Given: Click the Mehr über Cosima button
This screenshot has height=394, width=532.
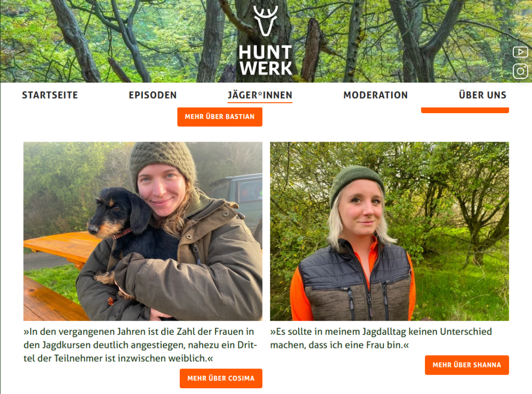Looking at the screenshot, I should click(x=221, y=378).
